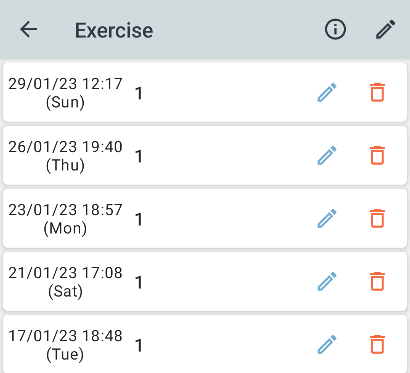The height and width of the screenshot is (373, 410).
Task: Tap the header pencil edit icon
Action: 386,30
